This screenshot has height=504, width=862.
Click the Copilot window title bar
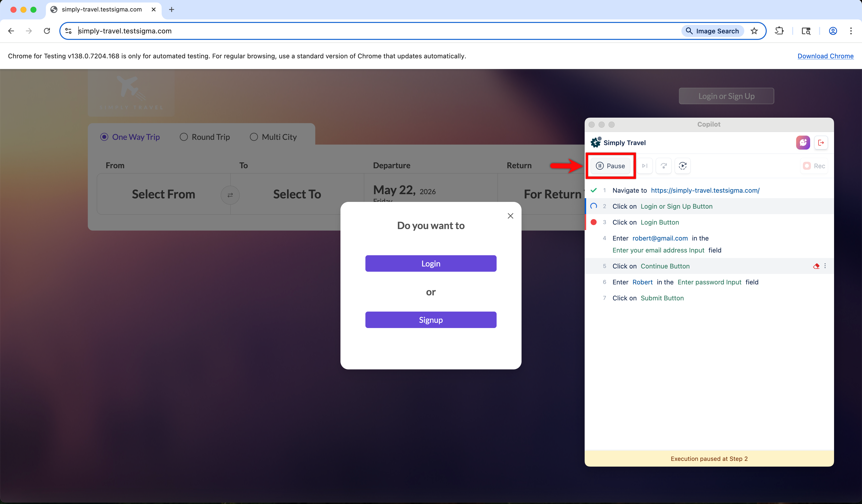[x=709, y=124]
